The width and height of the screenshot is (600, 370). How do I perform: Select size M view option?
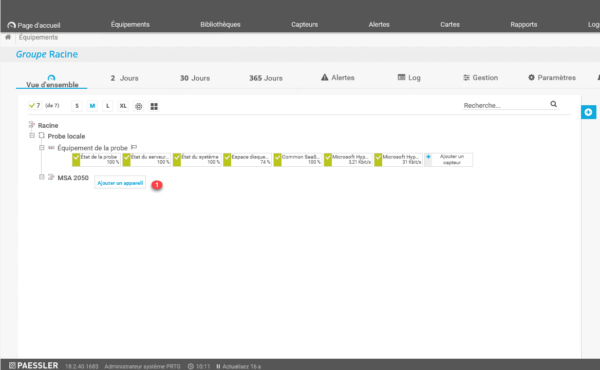coord(92,106)
